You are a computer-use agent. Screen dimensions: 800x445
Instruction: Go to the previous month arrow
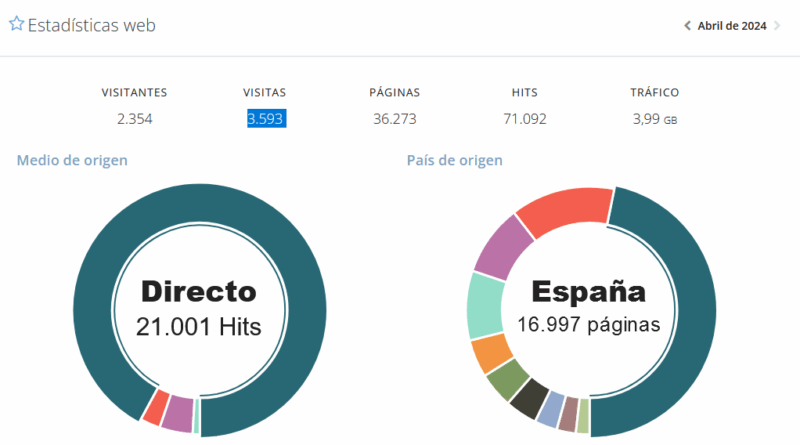click(687, 26)
